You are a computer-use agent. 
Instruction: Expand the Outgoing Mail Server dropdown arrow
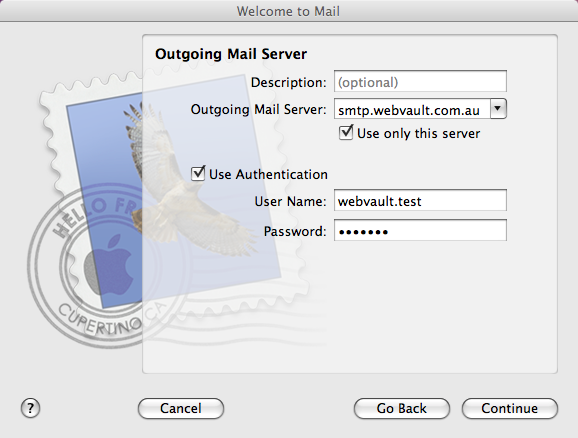[498, 109]
